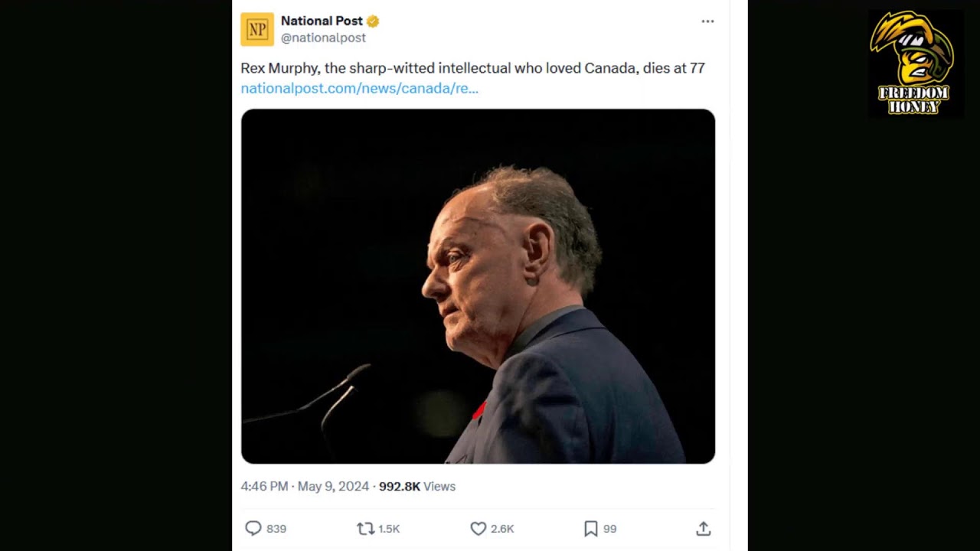Image resolution: width=980 pixels, height=551 pixels.
Task: Open the nationalpost.com article link
Action: click(x=359, y=88)
